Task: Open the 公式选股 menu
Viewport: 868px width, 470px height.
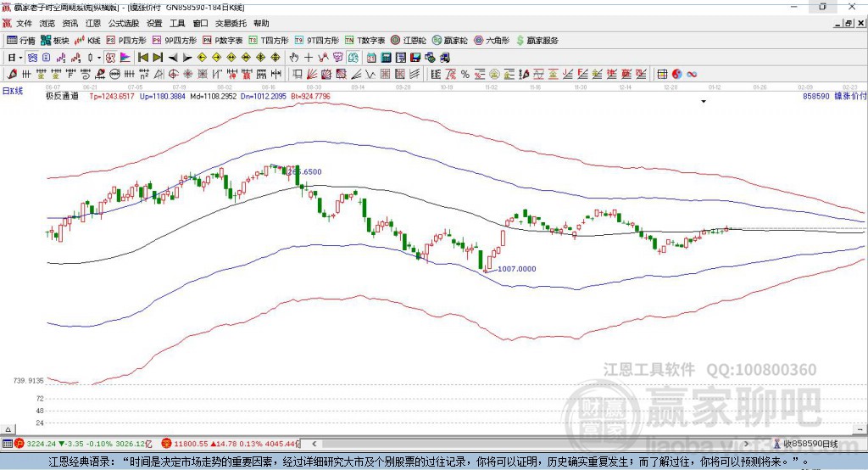Action: coord(124,23)
